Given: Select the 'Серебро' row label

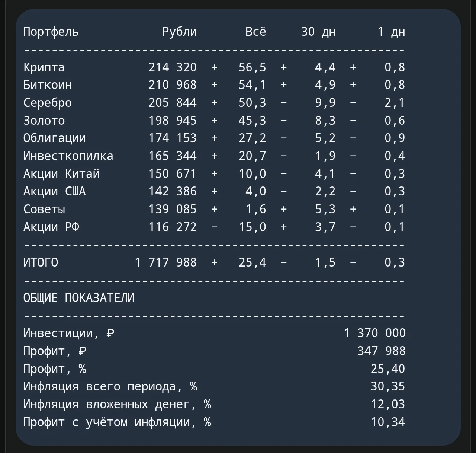Looking at the screenshot, I should (x=48, y=103).
